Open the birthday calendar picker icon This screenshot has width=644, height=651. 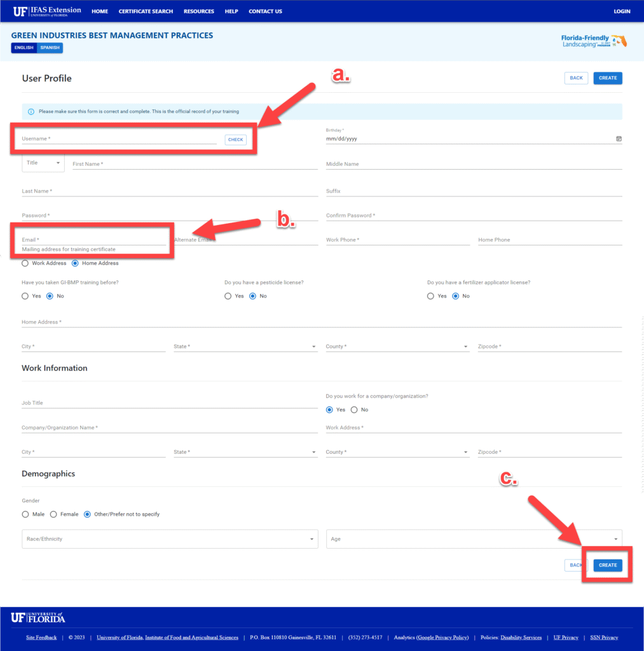click(619, 139)
